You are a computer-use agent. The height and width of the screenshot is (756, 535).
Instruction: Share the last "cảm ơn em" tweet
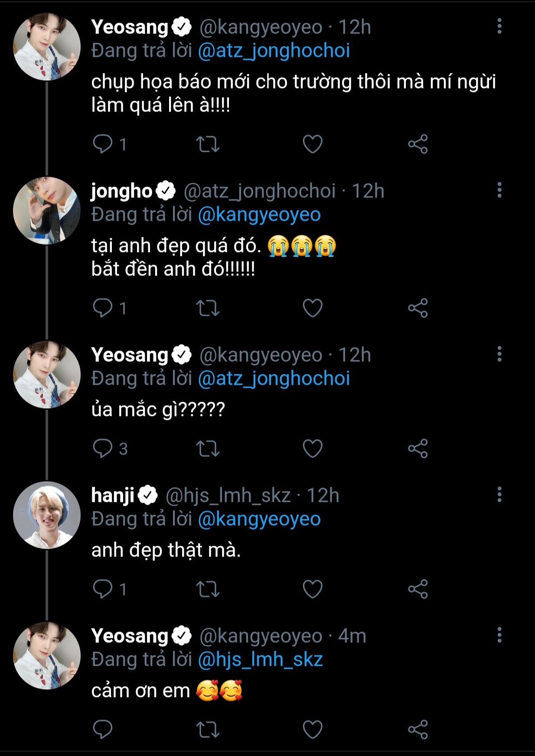coord(418,730)
